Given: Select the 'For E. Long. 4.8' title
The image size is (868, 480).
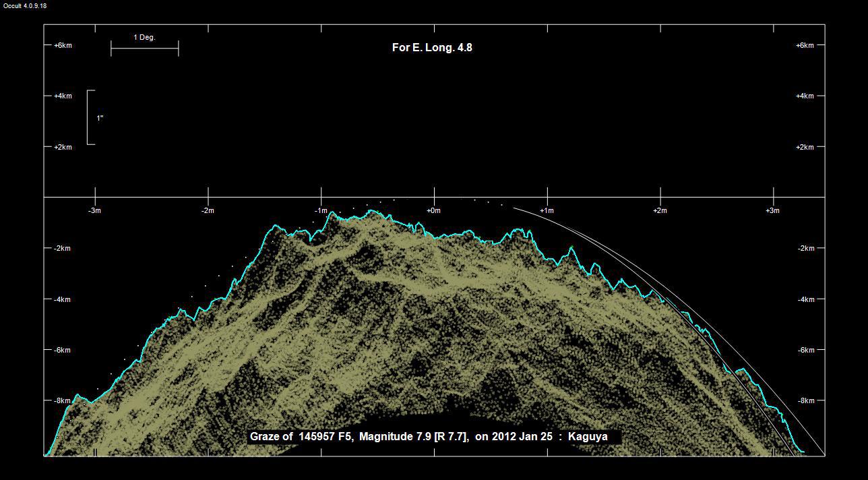Looking at the screenshot, I should [x=432, y=48].
